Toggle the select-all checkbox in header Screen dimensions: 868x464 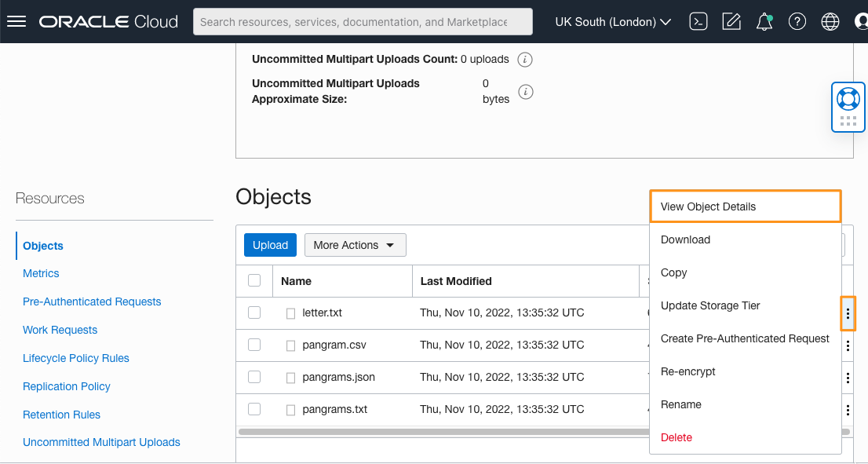254,280
